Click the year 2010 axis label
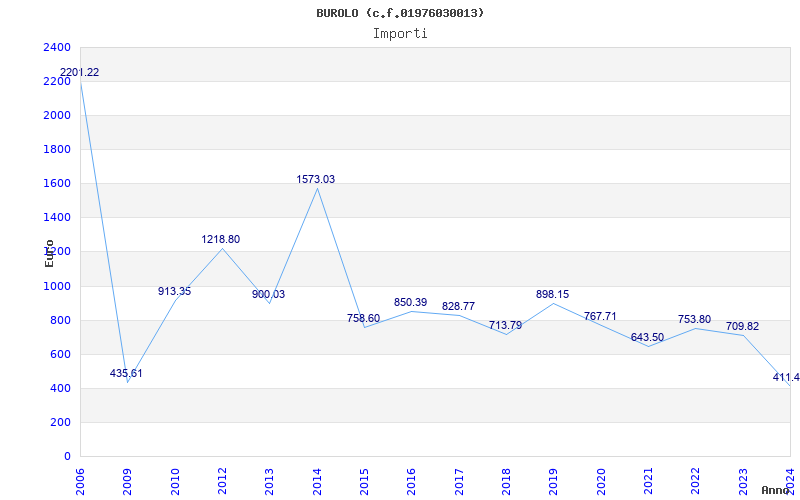 point(175,481)
